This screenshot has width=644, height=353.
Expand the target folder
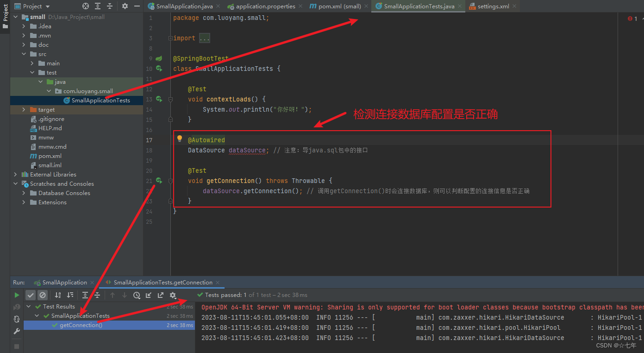(24, 110)
